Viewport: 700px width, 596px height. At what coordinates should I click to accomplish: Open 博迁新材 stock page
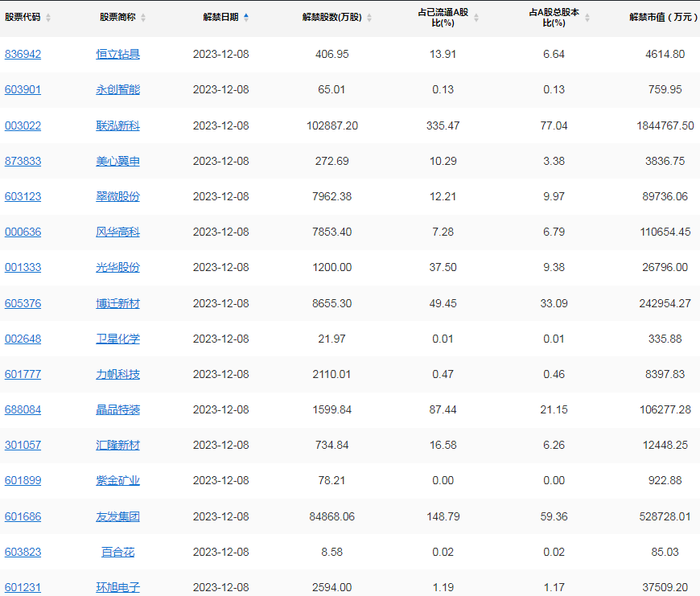point(117,303)
